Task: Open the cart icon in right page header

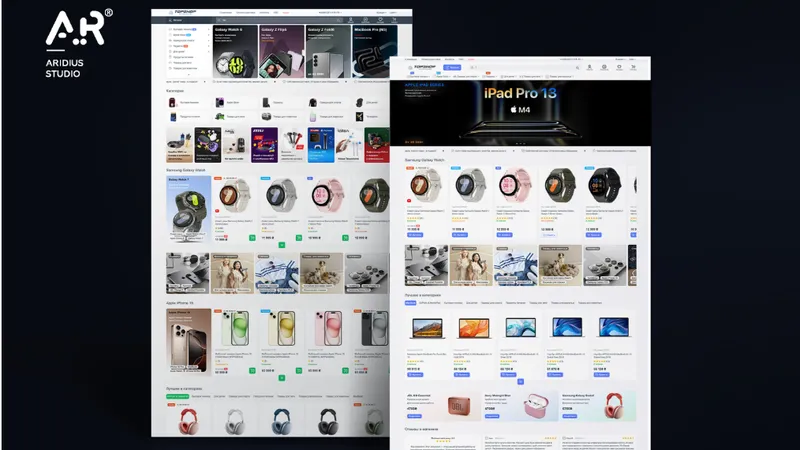Action: [x=633, y=67]
